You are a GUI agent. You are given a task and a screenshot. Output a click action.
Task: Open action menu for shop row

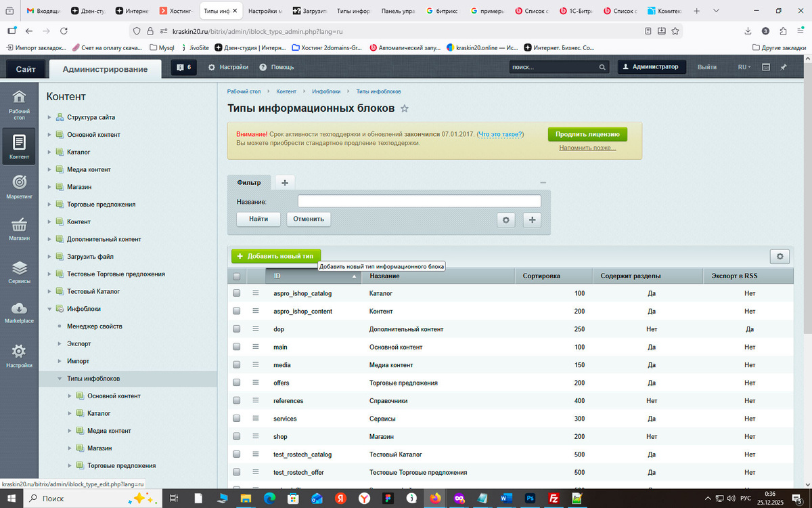(x=256, y=436)
